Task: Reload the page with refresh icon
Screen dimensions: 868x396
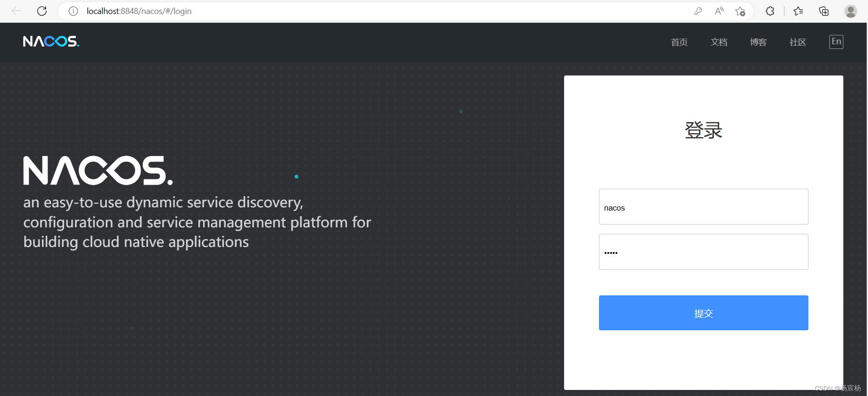Action: pyautogui.click(x=42, y=11)
